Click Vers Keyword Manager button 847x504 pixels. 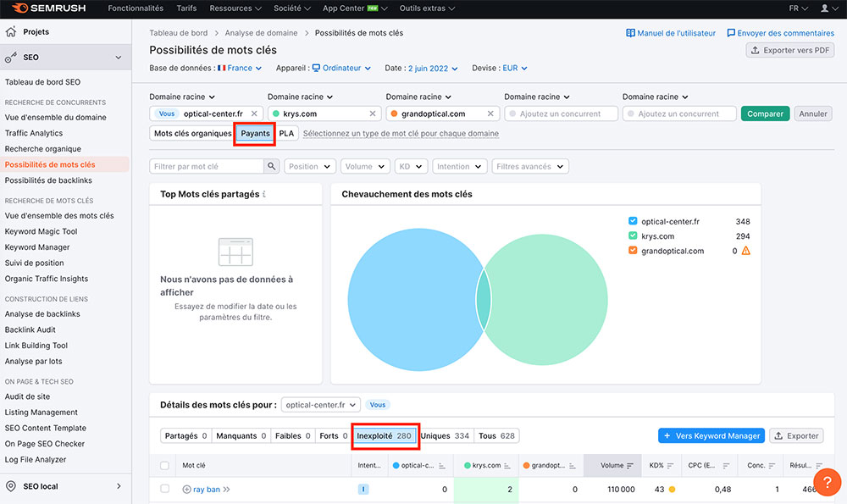[x=711, y=436]
